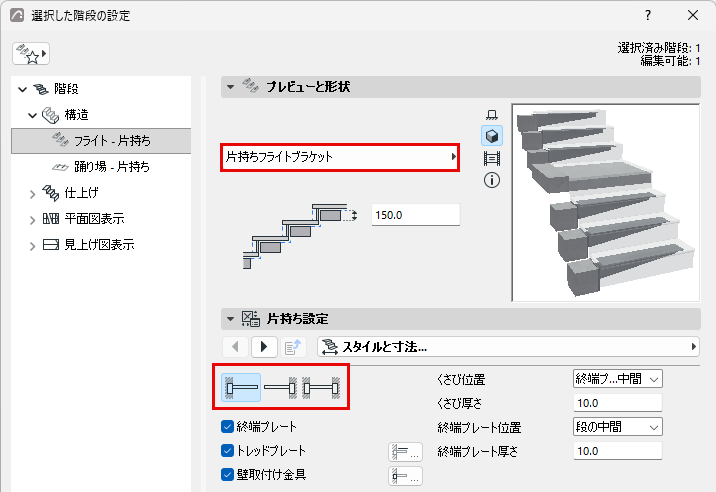Open トレッドプレート settings button
The height and width of the screenshot is (492, 716).
point(405,452)
